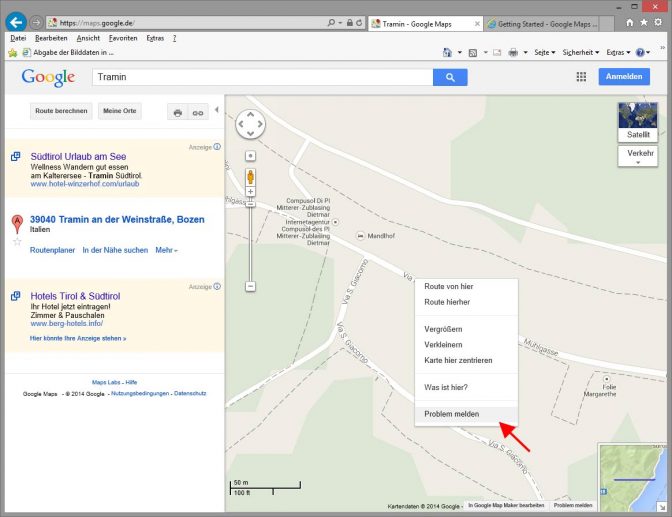Open the Ansicht menu
672x517 pixels.
coord(88,38)
